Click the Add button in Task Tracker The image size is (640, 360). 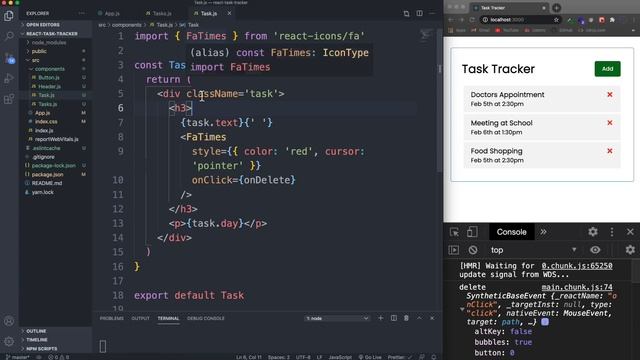pyautogui.click(x=607, y=69)
